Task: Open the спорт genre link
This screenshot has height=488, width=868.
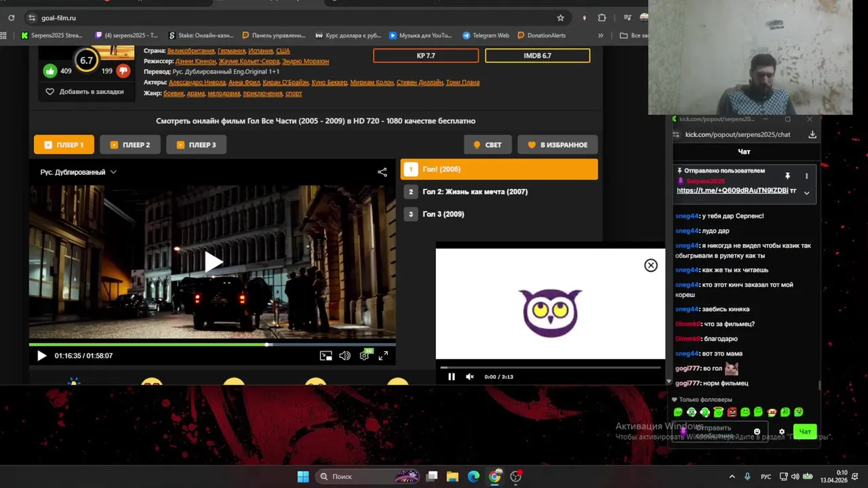Action: (x=294, y=93)
